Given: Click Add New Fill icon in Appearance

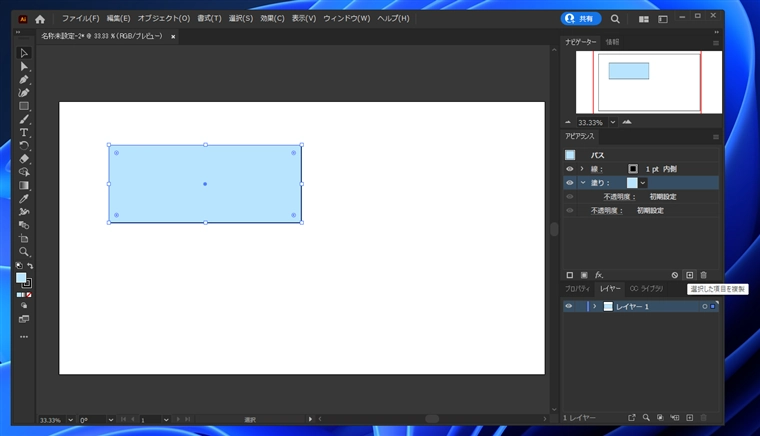Looking at the screenshot, I should [584, 275].
